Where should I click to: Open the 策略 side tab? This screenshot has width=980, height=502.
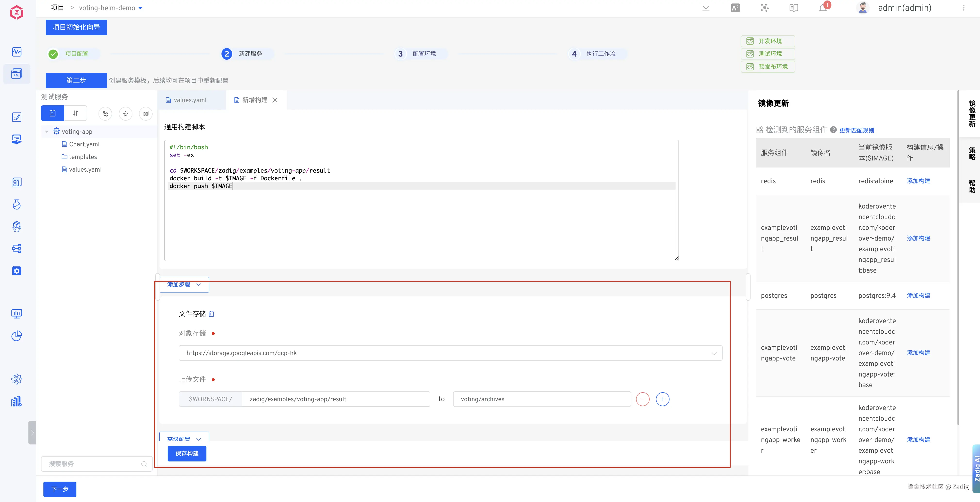tap(972, 153)
